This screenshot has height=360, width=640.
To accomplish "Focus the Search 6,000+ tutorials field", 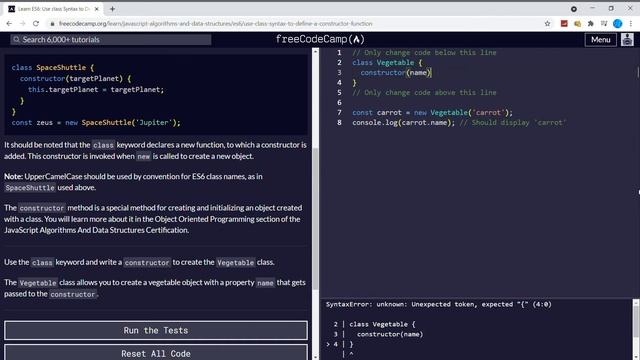I will pyautogui.click(x=111, y=40).
